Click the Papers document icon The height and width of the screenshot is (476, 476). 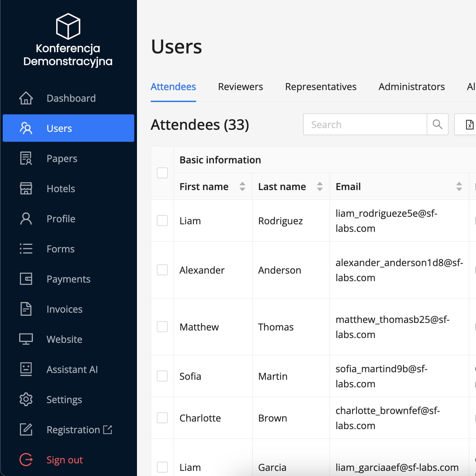26,159
